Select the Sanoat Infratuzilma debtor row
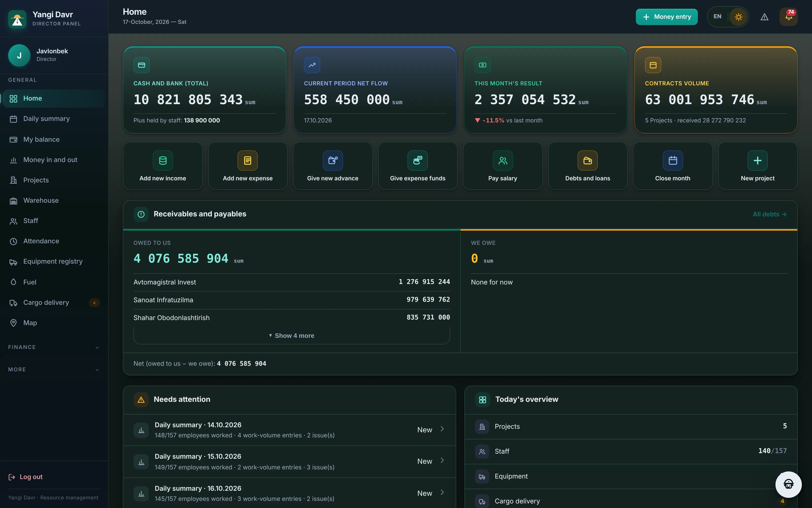Image resolution: width=812 pixels, height=508 pixels. [292, 300]
